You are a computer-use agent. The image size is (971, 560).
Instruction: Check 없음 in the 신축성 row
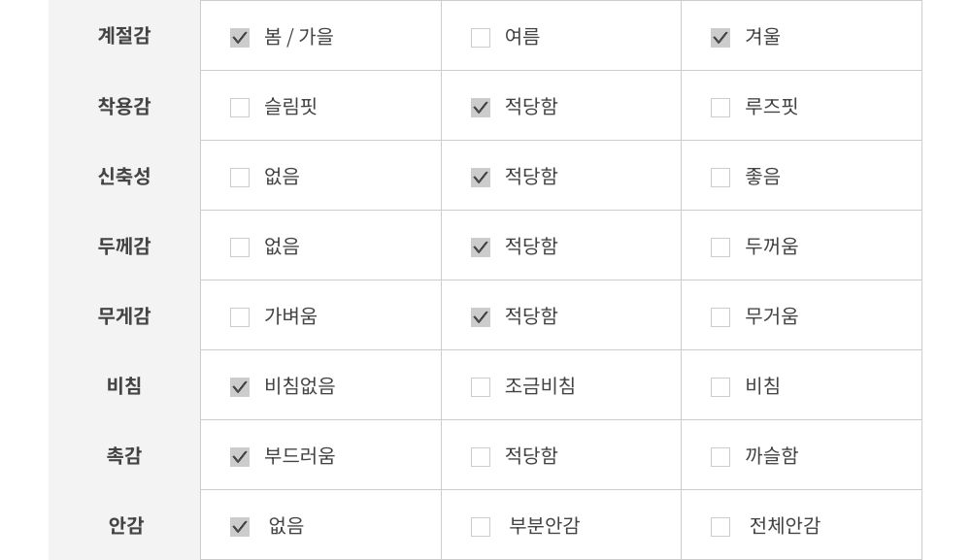[x=240, y=178]
